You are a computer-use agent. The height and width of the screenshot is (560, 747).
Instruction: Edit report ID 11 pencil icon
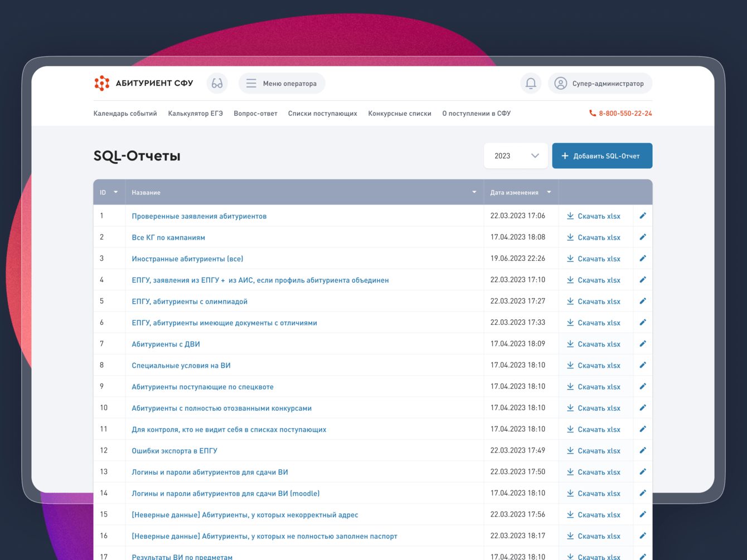(x=643, y=429)
